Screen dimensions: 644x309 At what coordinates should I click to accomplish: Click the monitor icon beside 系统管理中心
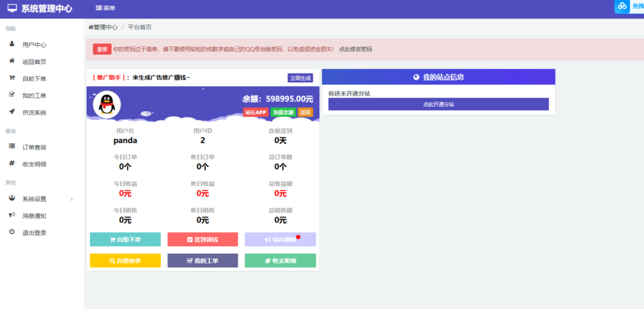[x=13, y=8]
